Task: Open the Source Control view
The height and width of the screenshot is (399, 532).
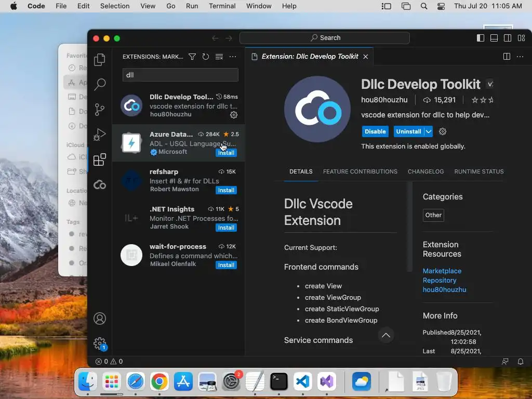Action: coord(99,109)
